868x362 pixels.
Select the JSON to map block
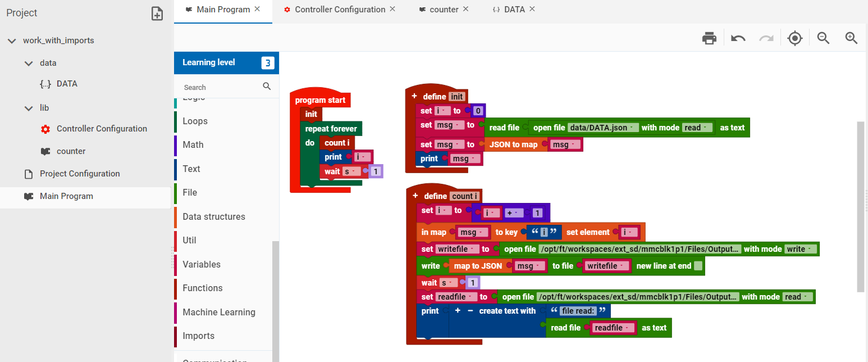pyautogui.click(x=514, y=144)
